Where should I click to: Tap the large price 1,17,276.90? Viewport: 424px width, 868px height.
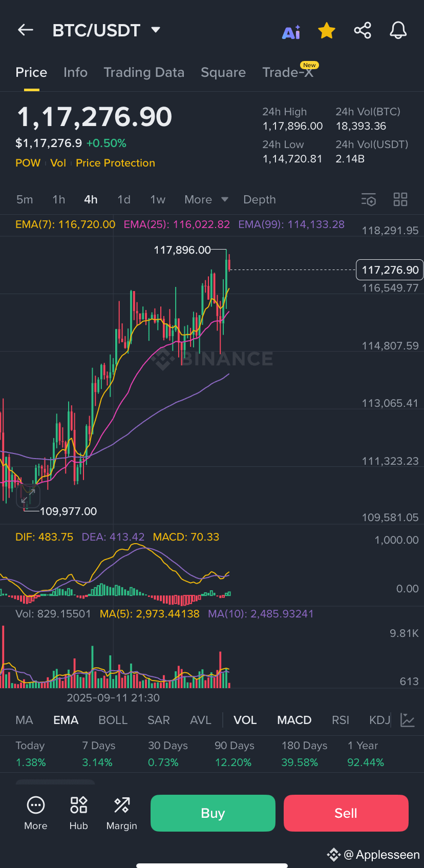pyautogui.click(x=95, y=117)
